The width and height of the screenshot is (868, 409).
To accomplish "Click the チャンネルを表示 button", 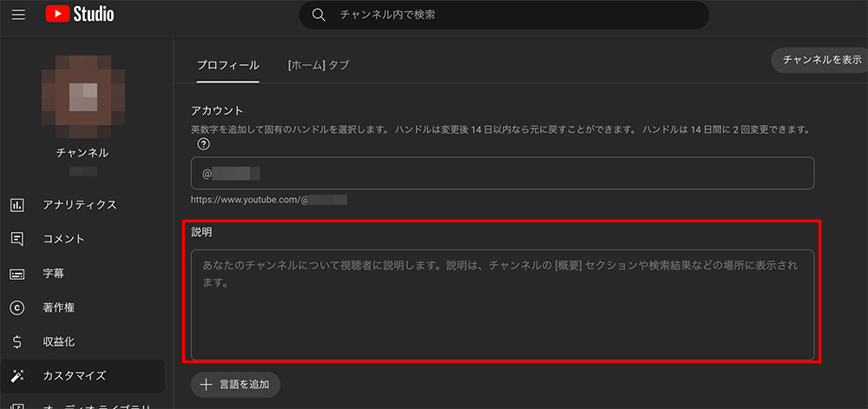I will click(x=821, y=60).
